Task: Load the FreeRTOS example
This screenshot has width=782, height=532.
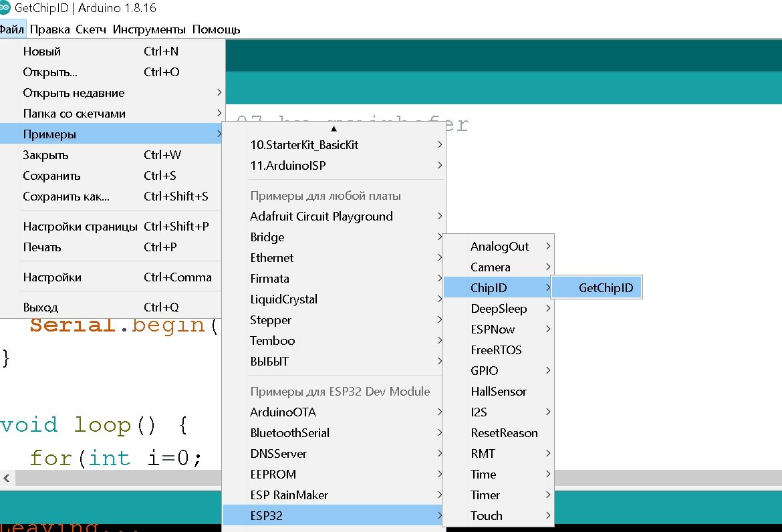Action: click(498, 350)
